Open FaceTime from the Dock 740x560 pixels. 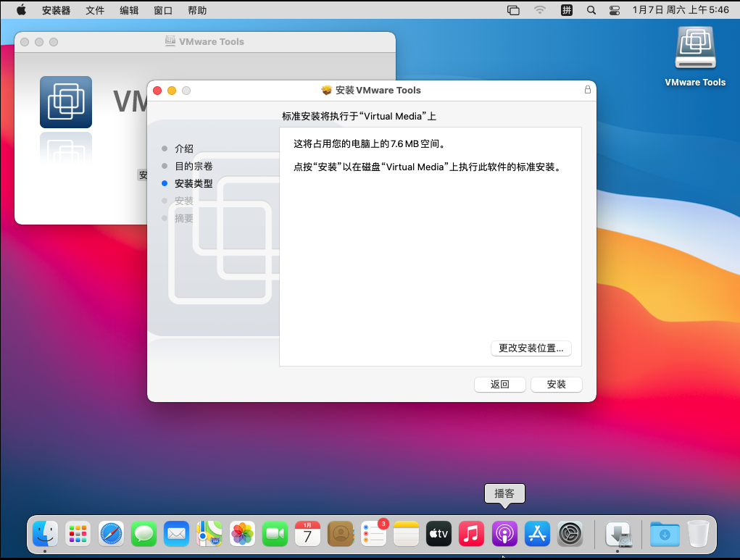click(275, 534)
